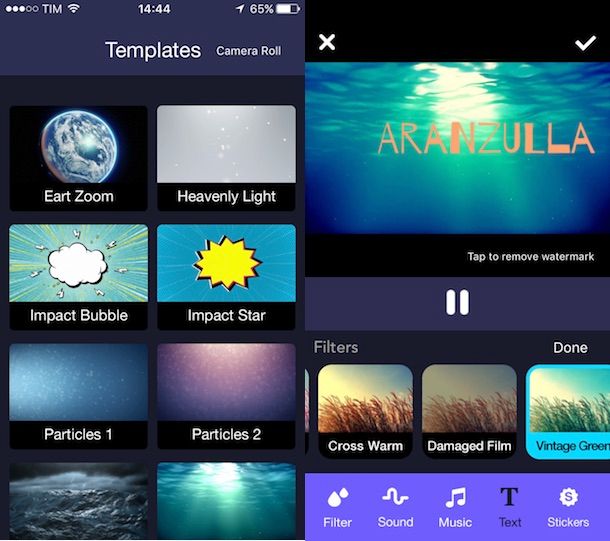The height and width of the screenshot is (541, 610).
Task: Tap the ARANZULLA video preview
Action: click(x=458, y=148)
